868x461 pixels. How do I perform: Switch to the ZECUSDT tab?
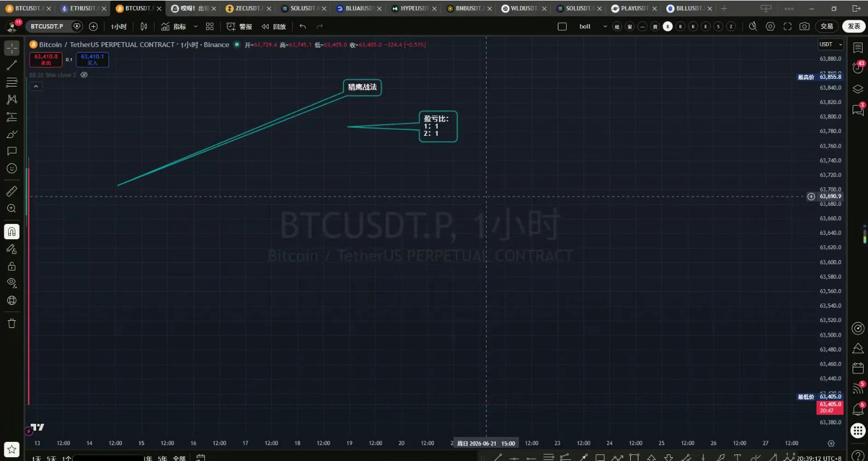pos(248,8)
